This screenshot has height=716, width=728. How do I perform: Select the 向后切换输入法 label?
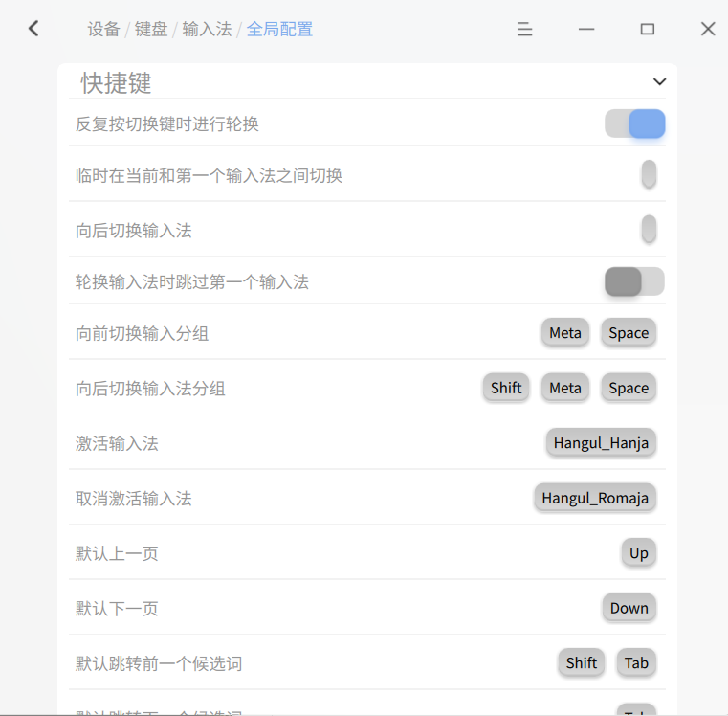coord(134,231)
